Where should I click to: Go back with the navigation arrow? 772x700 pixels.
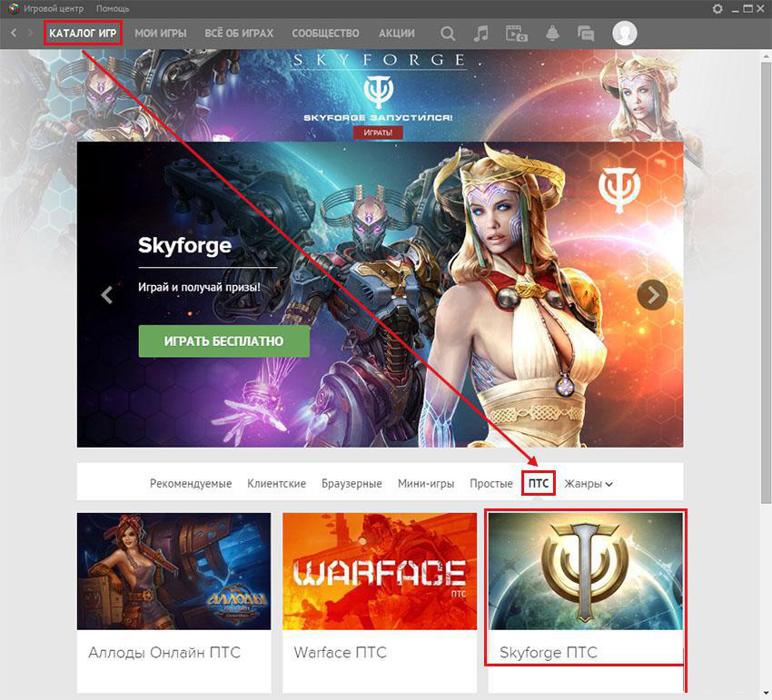click(14, 33)
